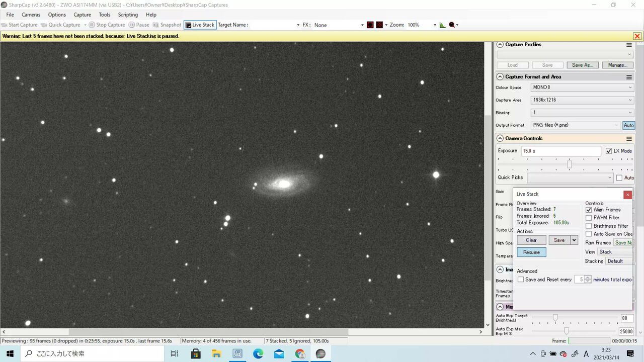Click the Resume button in Live Stack

pos(531,252)
